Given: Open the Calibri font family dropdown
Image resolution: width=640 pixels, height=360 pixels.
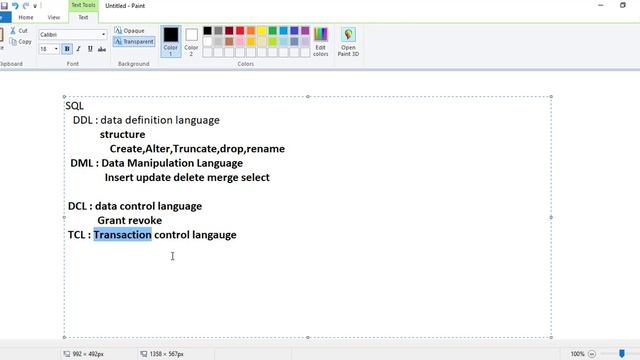Looking at the screenshot, I should [103, 35].
